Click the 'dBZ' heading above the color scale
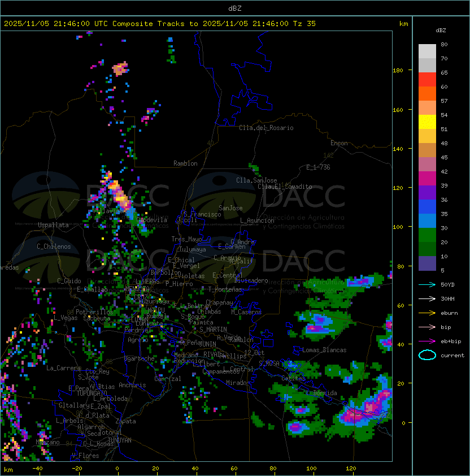Image resolution: width=470 pixels, height=476 pixels. pyautogui.click(x=441, y=31)
